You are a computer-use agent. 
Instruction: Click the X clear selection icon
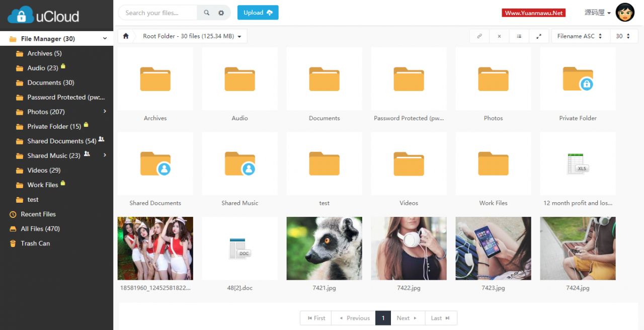pos(499,36)
